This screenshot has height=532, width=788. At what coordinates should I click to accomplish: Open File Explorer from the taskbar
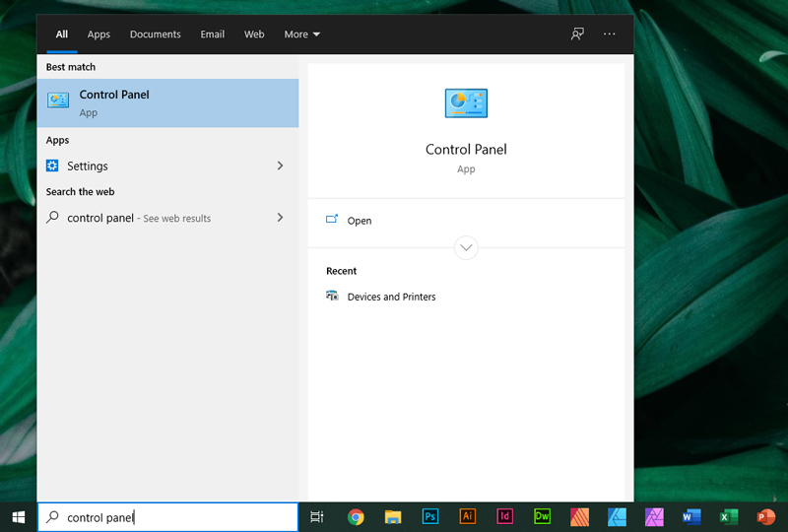393,517
